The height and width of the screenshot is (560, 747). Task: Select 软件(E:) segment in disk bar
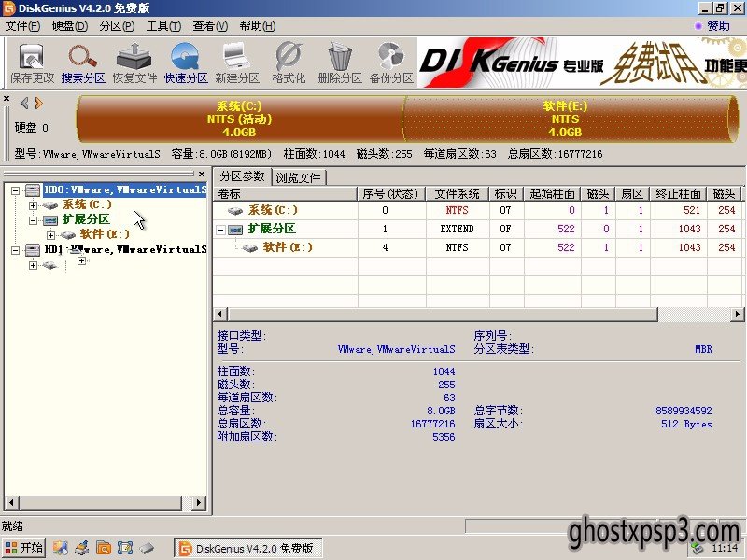click(x=565, y=119)
